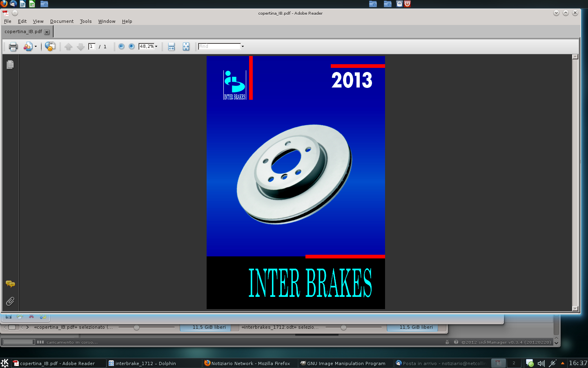Open the Tools menu
588x368 pixels.
[86, 21]
